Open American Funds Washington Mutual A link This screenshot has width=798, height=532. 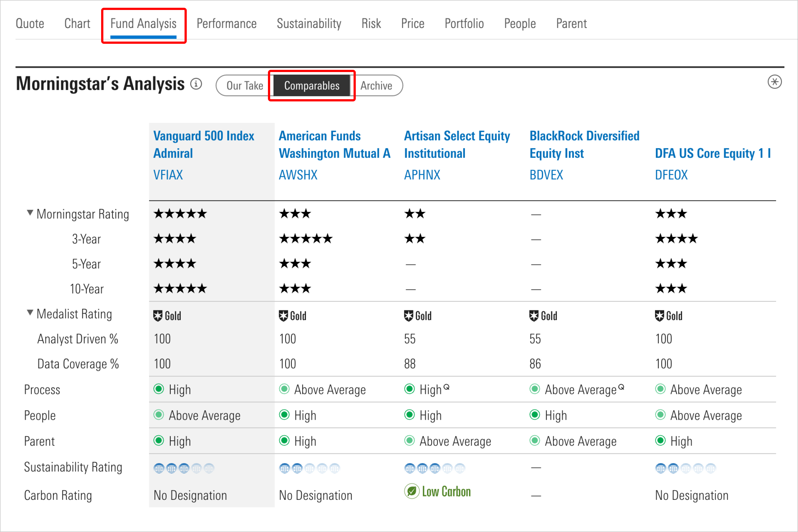point(334,145)
